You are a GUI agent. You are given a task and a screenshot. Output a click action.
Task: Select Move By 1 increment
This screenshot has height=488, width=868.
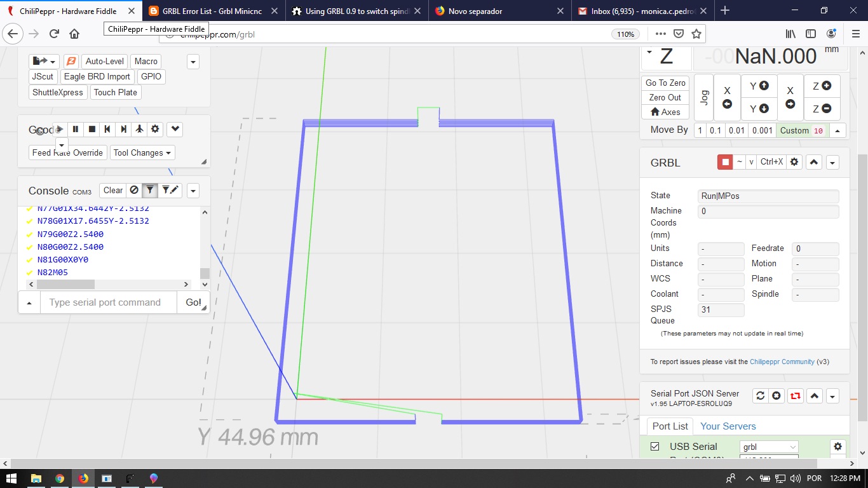[700, 130]
